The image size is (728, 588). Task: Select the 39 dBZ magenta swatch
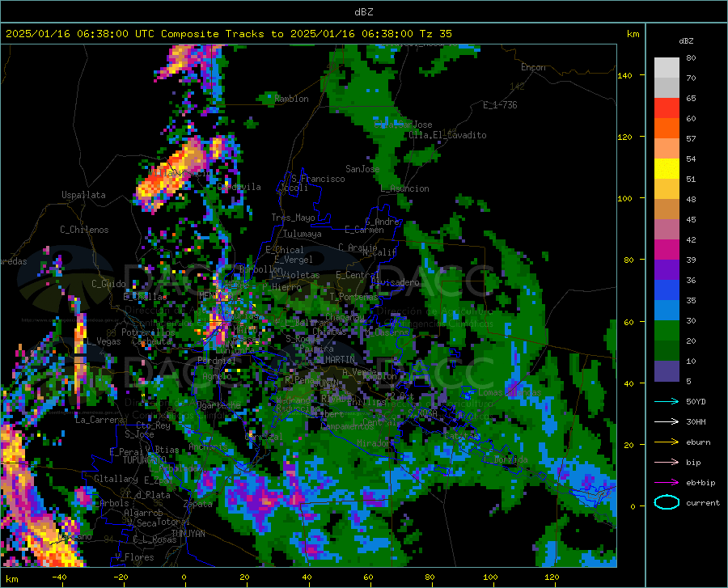(667, 250)
